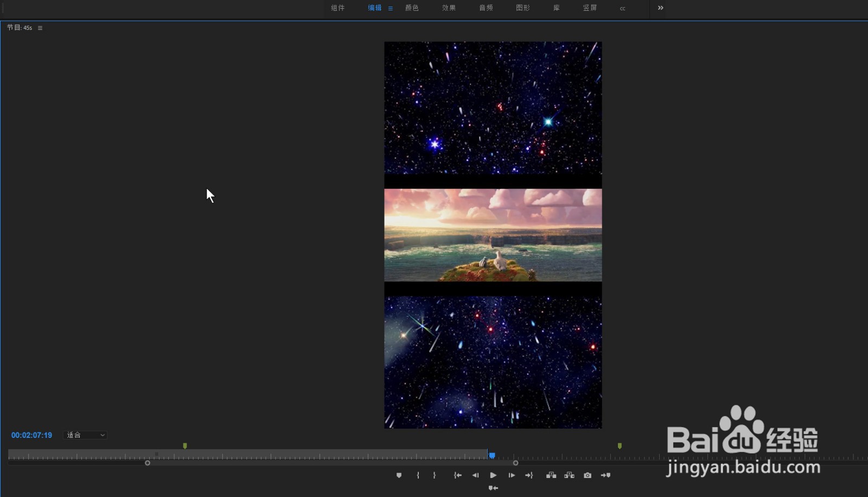Go to Out point
Viewport: 868px width, 497px height.
point(529,475)
